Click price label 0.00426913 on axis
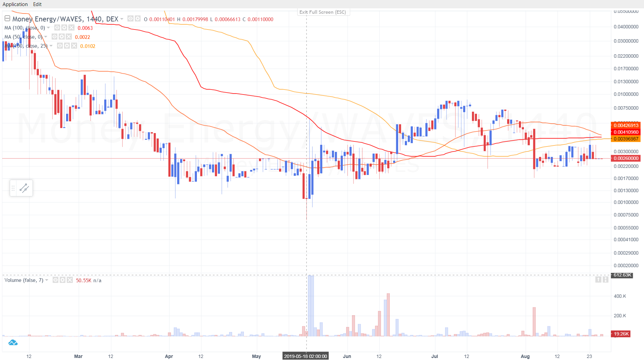Screen dimensions: 644x362 pos(626,125)
